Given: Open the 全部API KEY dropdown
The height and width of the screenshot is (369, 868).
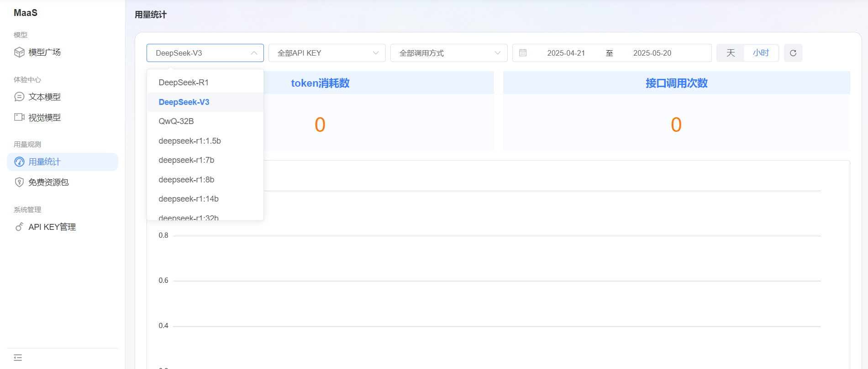Looking at the screenshot, I should [327, 53].
